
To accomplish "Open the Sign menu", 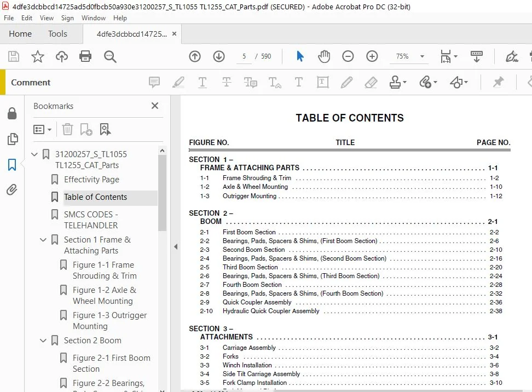I will (x=67, y=18).
